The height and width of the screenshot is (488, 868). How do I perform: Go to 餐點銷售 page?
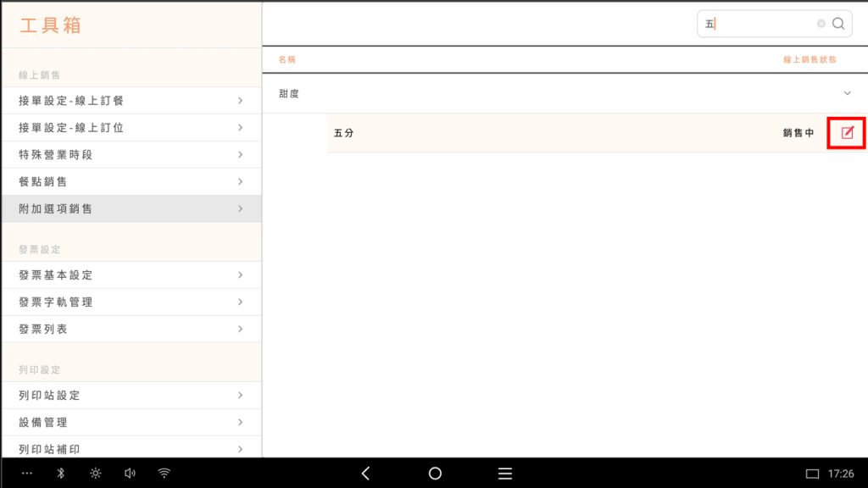point(131,182)
